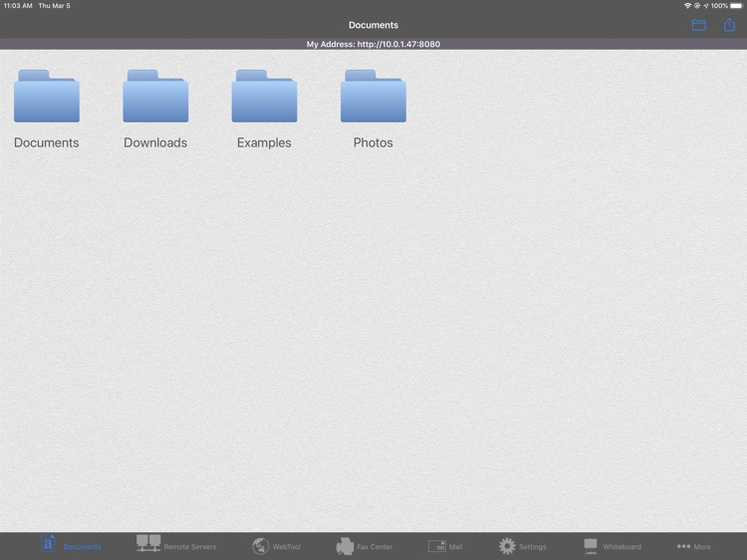Tap the Documents title in header

click(x=373, y=25)
